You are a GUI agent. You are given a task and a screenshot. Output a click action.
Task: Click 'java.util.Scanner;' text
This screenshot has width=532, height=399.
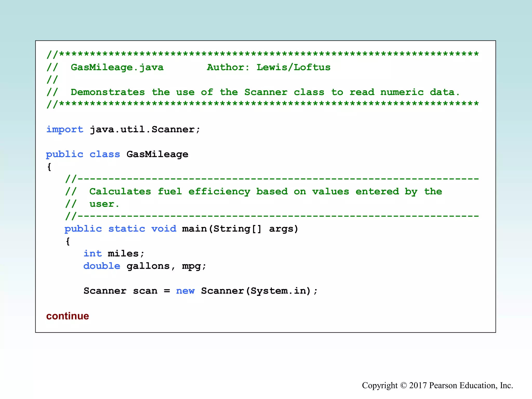click(x=145, y=129)
